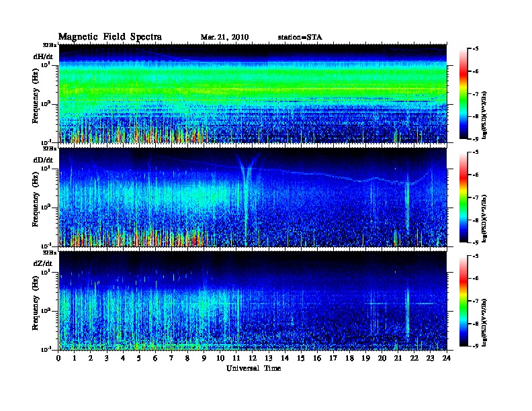This screenshot has width=532, height=411.
Task: Click the hour "13" tick label
Action: (269, 358)
